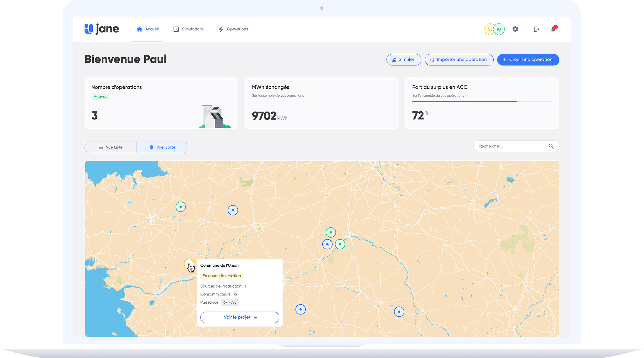Click the Simuler button
This screenshot has height=358, width=644.
coord(403,60)
